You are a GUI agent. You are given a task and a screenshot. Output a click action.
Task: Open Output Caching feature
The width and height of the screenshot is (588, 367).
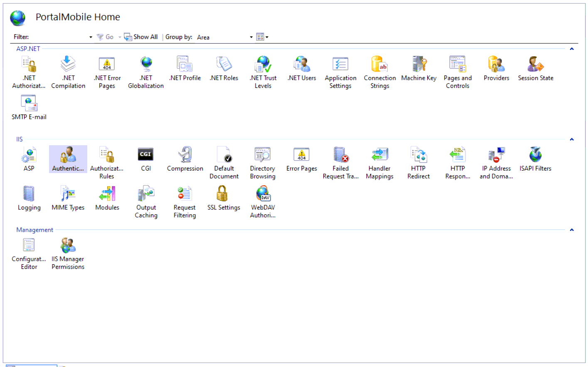[146, 202]
